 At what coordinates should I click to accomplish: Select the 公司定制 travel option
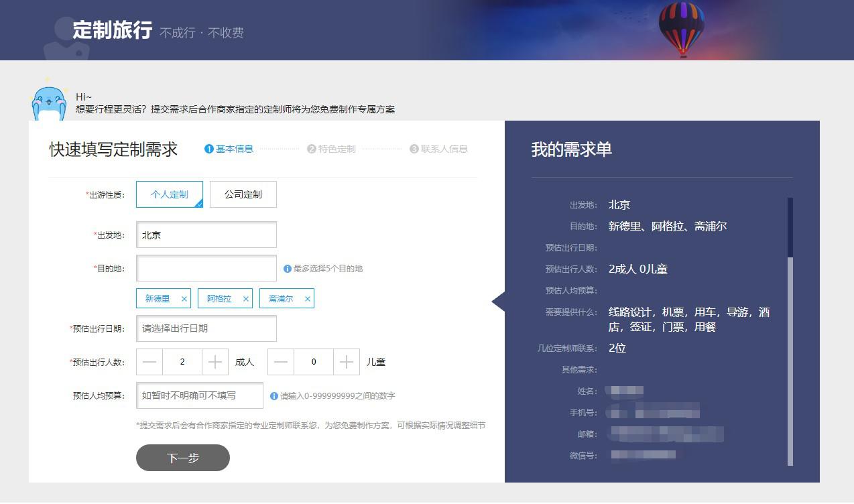[x=243, y=194]
